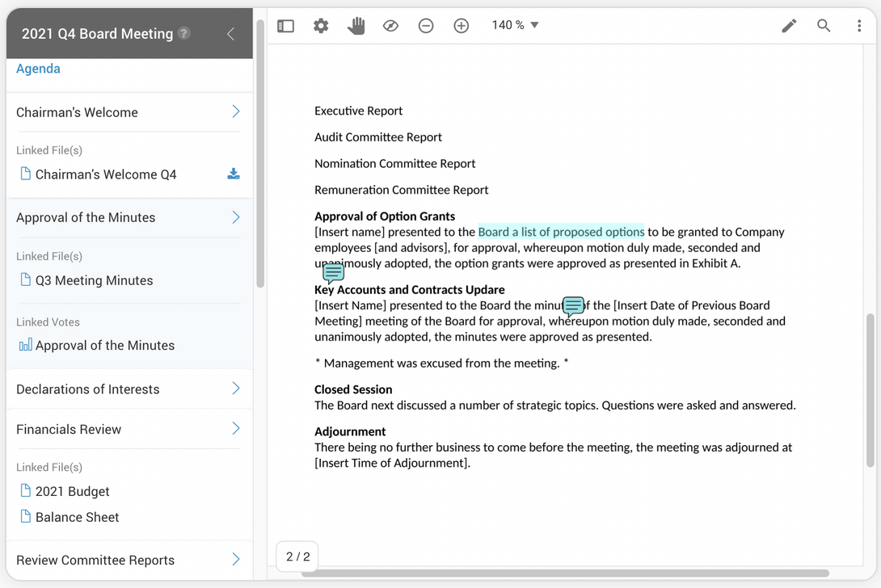Open the 140 % zoom dropdown
The image size is (881, 588).
tap(515, 25)
